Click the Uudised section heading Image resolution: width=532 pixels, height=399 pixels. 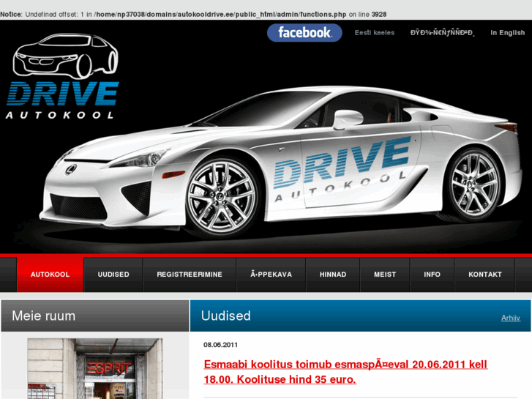pos(225,316)
